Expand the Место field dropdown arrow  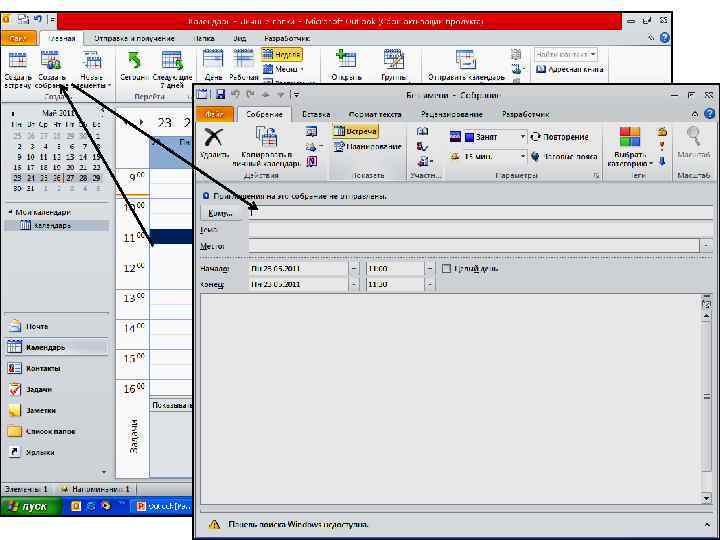click(706, 246)
